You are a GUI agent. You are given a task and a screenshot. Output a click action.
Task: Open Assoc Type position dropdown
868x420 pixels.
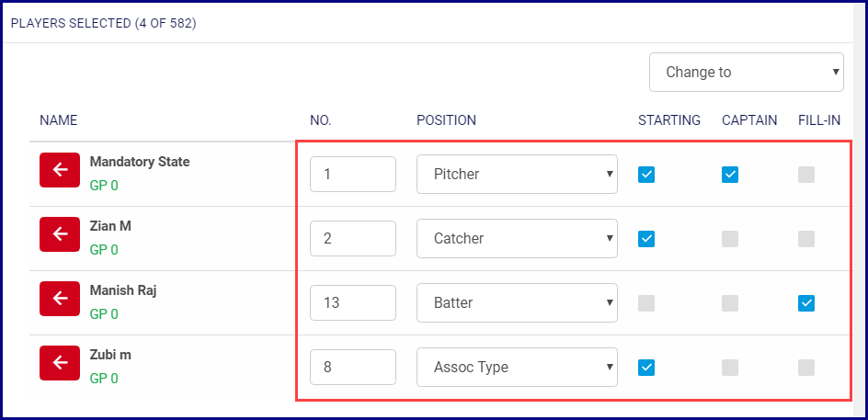click(516, 368)
